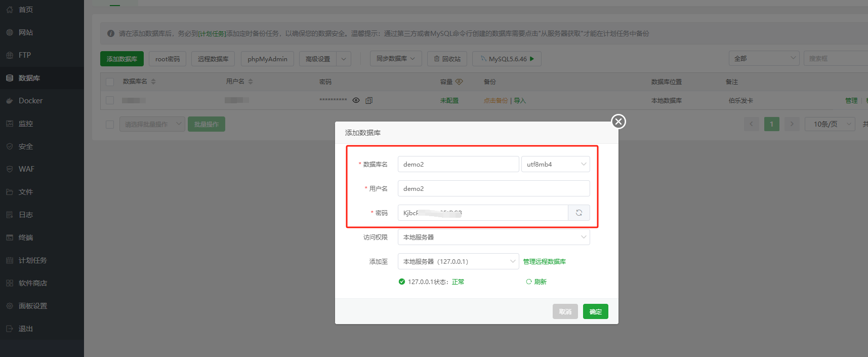The height and width of the screenshot is (357, 868).
Task: Open 数据库 in the sidebar
Action: 29,78
